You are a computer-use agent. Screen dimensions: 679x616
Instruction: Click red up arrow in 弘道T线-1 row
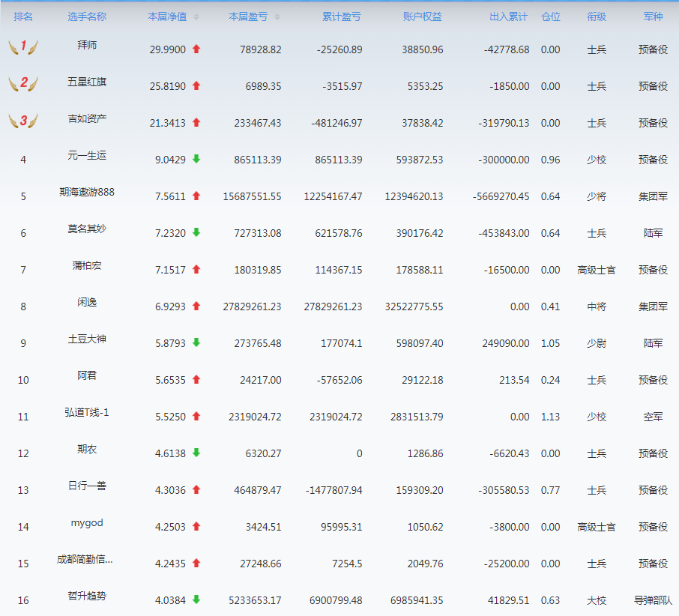(x=196, y=416)
